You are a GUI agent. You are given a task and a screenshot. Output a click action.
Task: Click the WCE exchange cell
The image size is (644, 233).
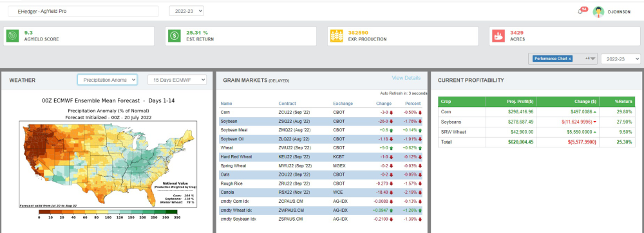[338, 192]
